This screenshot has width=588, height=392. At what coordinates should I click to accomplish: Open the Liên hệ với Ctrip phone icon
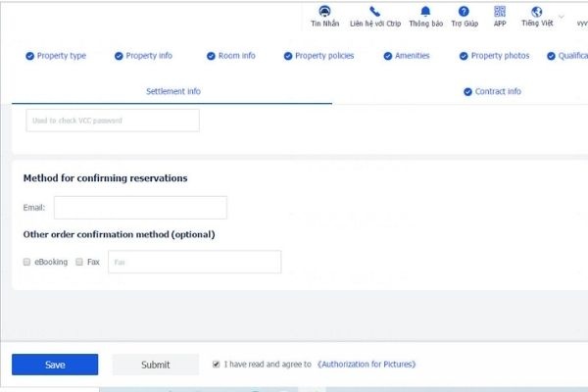374,12
